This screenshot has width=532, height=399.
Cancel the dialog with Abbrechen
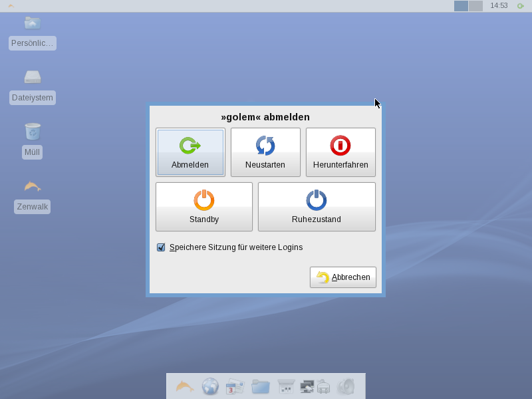[343, 277]
